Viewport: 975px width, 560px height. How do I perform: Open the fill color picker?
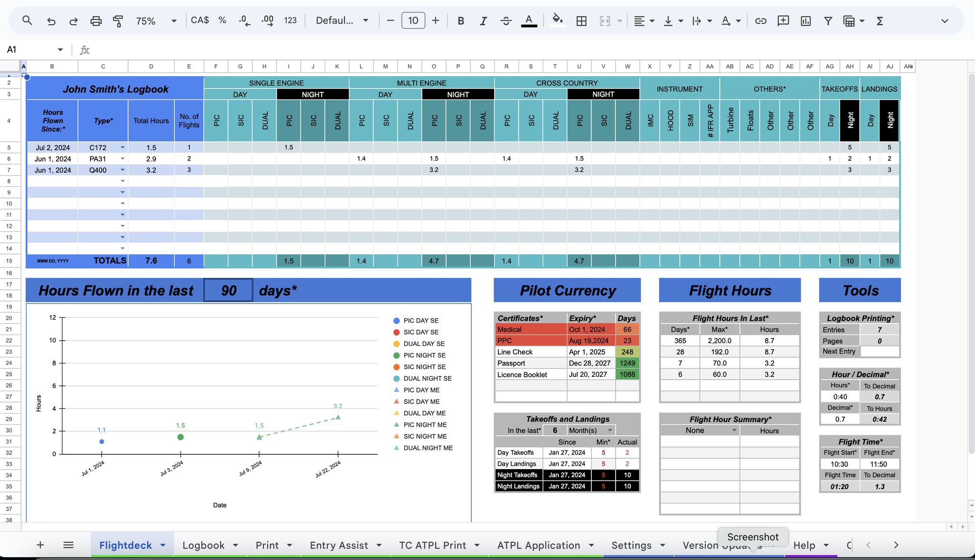(x=557, y=20)
